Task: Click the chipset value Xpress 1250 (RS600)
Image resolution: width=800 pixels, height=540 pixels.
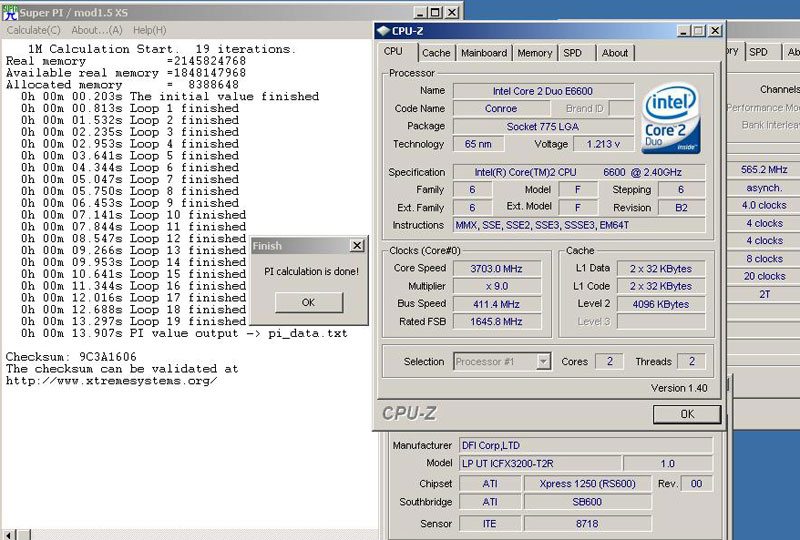Action: click(x=587, y=484)
